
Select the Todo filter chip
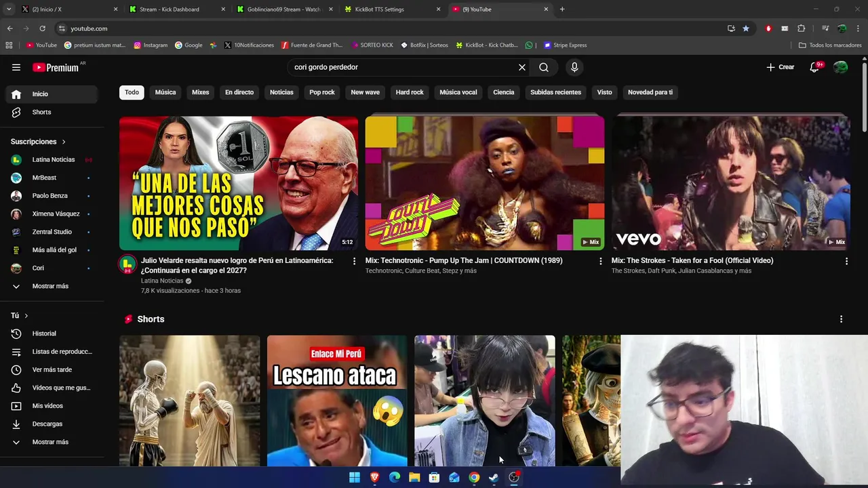tap(132, 92)
